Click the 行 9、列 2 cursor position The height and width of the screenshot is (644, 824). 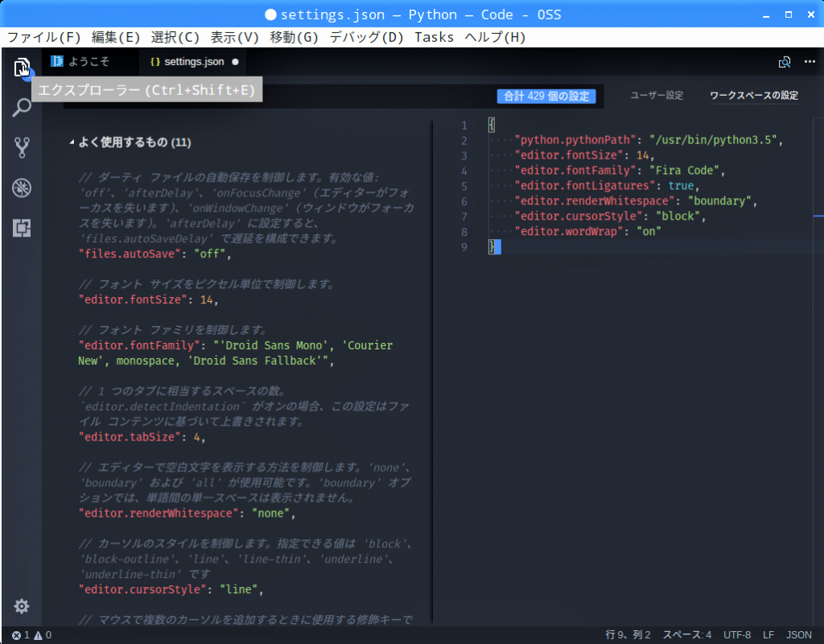click(x=628, y=635)
